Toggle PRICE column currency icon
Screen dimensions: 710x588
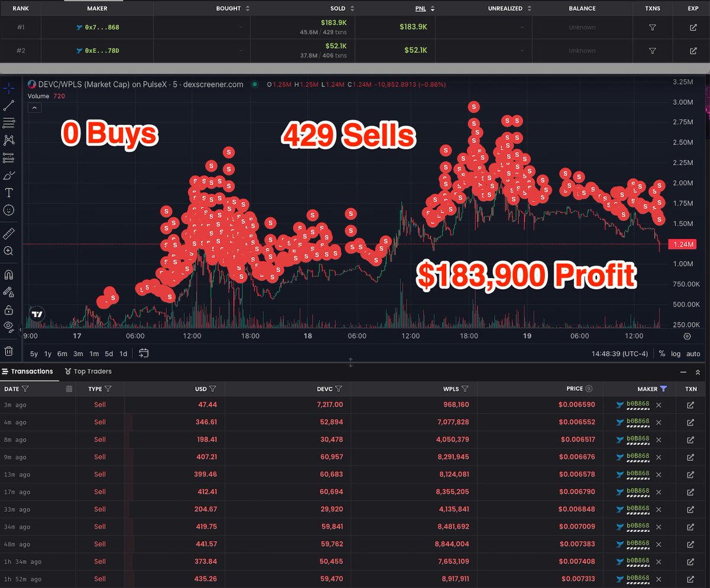(x=589, y=389)
